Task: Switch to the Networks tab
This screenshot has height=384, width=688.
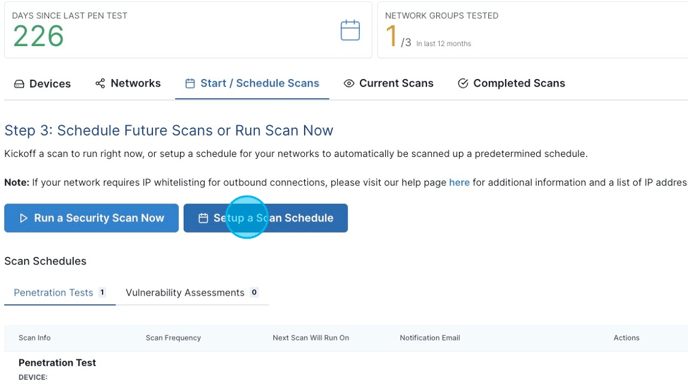Action: click(x=128, y=83)
